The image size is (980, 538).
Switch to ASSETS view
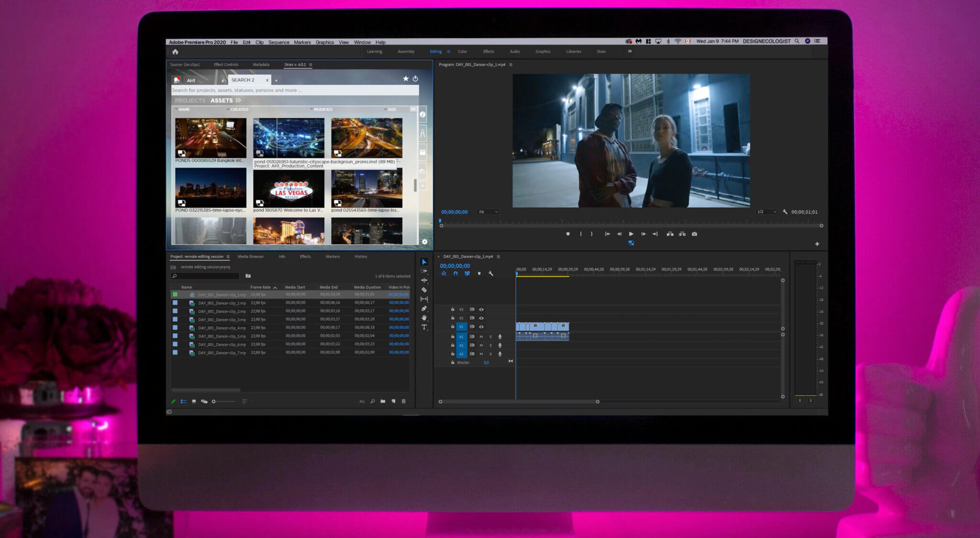pos(221,101)
